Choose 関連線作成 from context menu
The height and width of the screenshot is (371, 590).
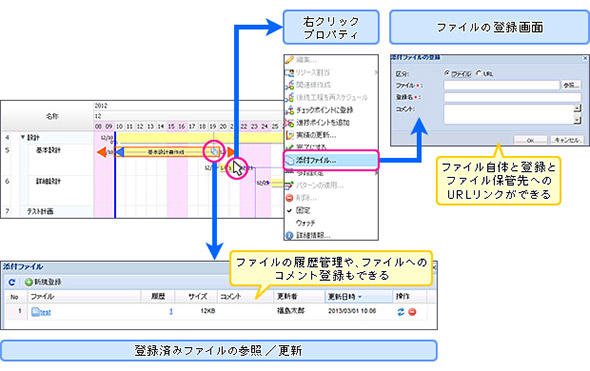[x=331, y=85]
